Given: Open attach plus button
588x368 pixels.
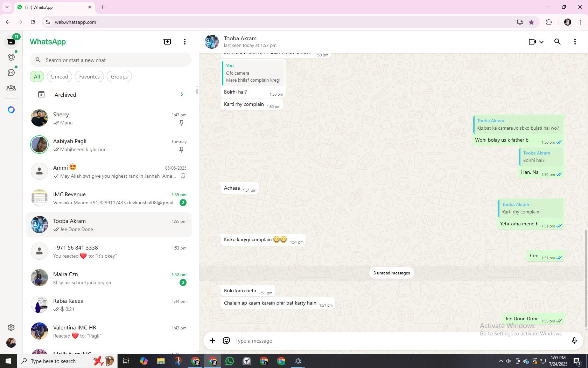Looking at the screenshot, I should (212, 341).
